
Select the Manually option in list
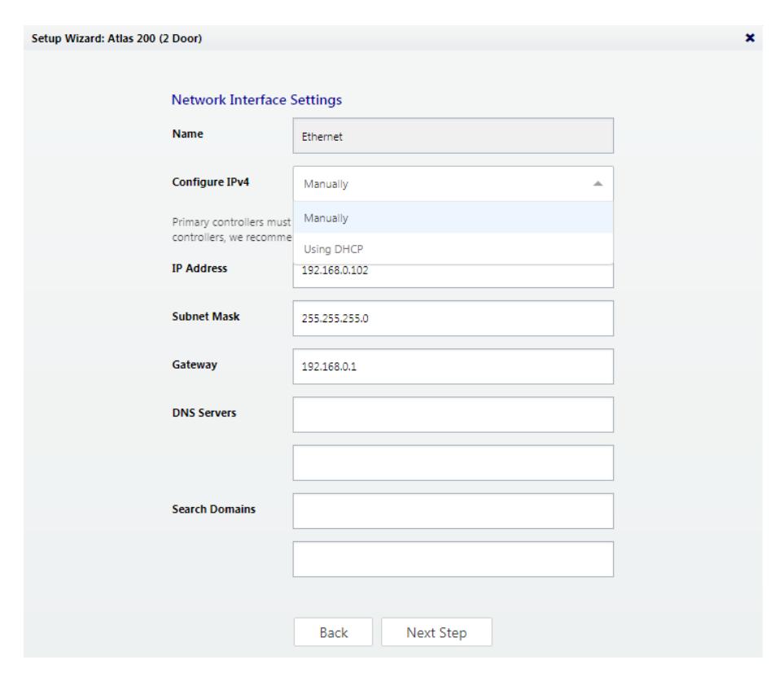453,218
